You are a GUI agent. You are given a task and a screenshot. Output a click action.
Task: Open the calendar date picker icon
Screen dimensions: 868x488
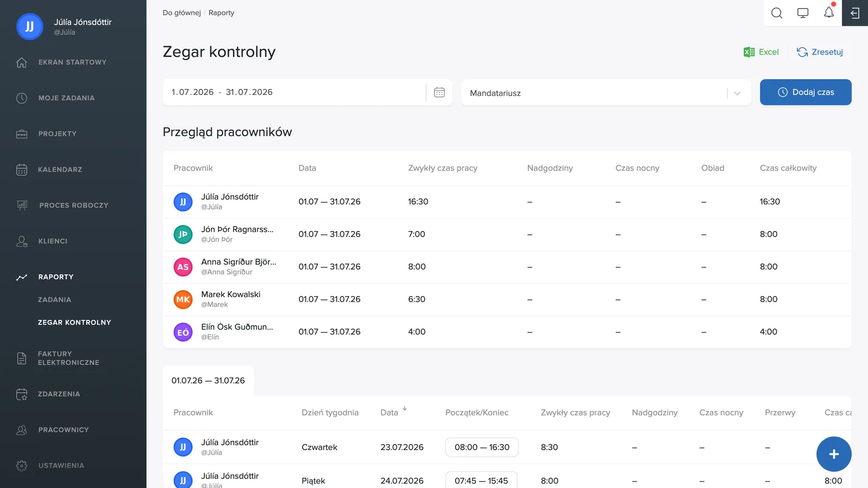pos(439,92)
